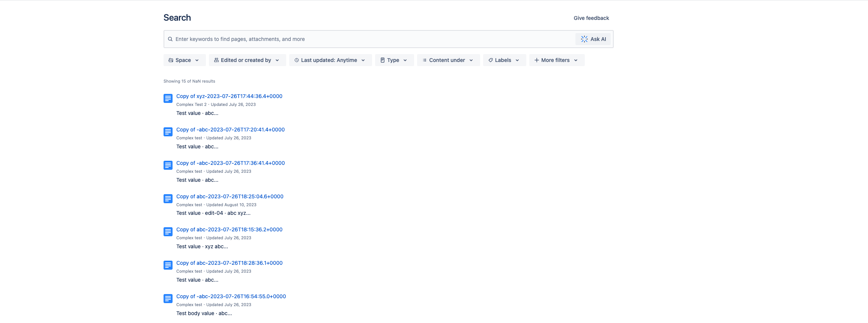This screenshot has width=868, height=323.
Task: Click the Ask AI sparkle icon
Action: click(584, 39)
